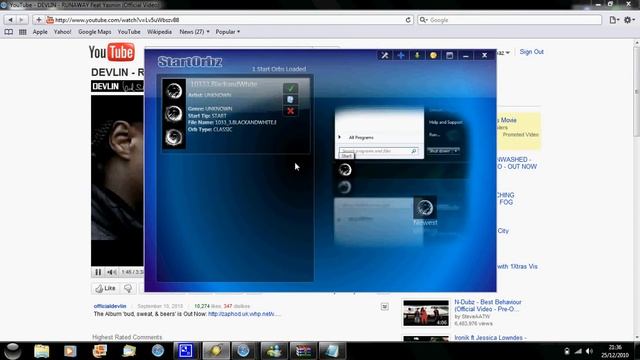Open the media player taskbar icon
Image resolution: width=640 pixels, height=360 pixels.
[70, 351]
